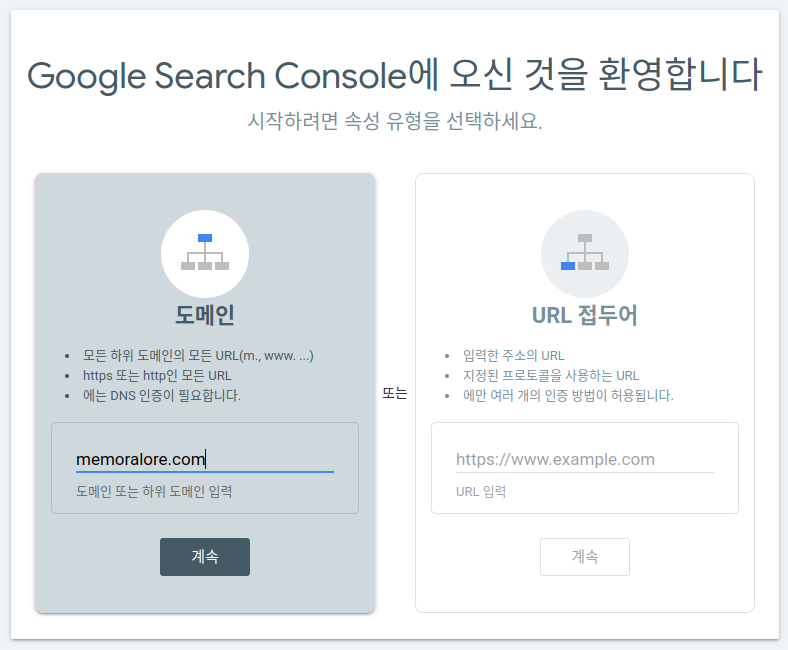This screenshot has height=650, width=788.
Task: Click the bullet about DNS 인증이 필요합니다
Action: 162,395
